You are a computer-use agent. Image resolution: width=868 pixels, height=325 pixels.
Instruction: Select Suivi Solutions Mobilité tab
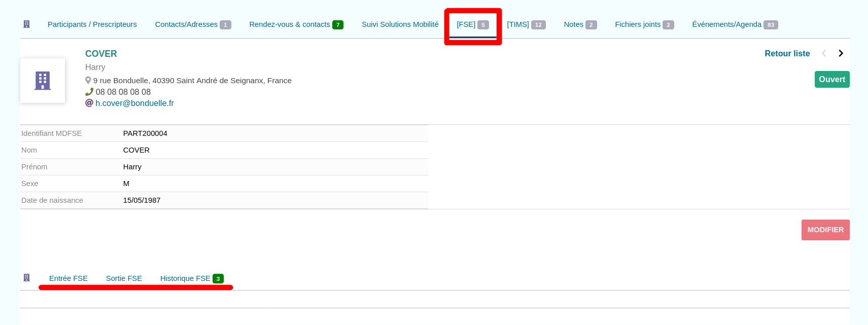(400, 24)
